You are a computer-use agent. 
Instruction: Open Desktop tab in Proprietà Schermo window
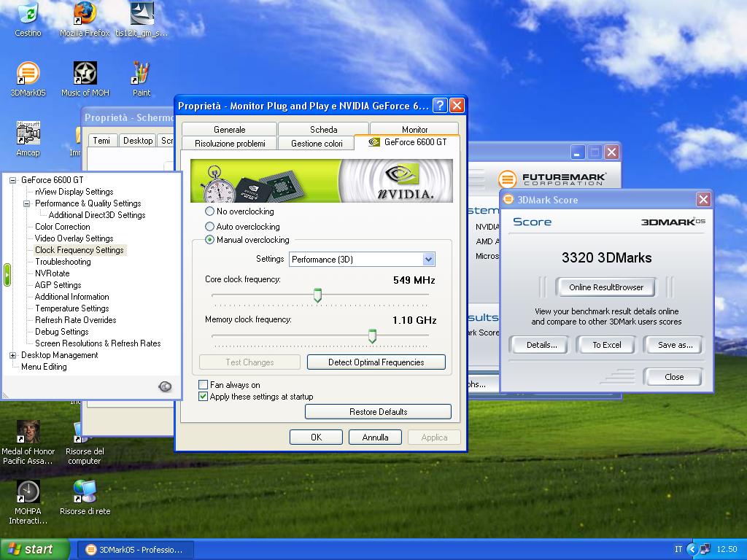point(138,141)
